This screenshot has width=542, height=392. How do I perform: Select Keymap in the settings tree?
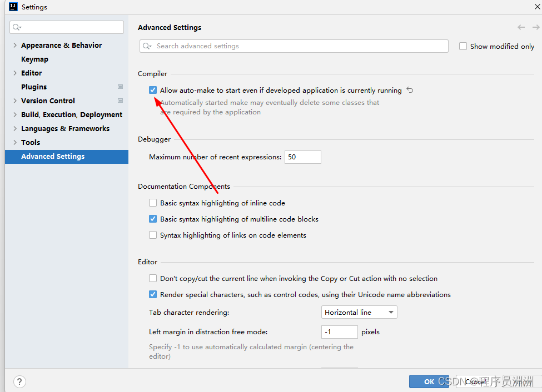pos(34,59)
